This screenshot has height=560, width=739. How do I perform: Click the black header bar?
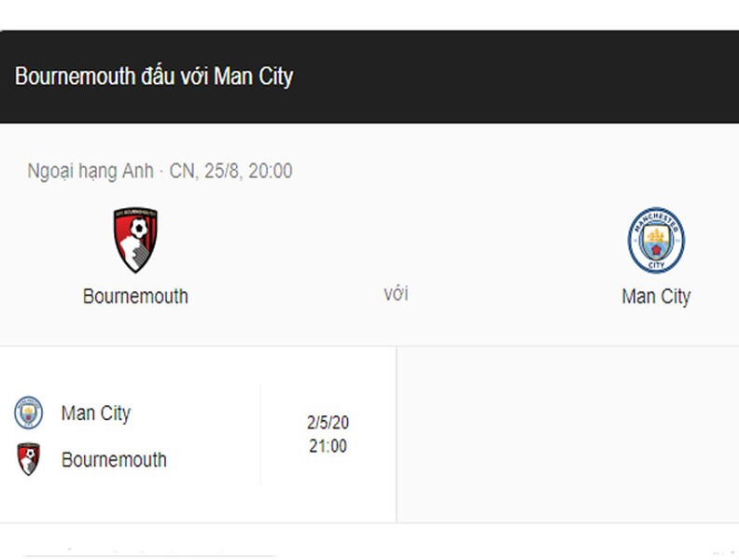(x=369, y=77)
